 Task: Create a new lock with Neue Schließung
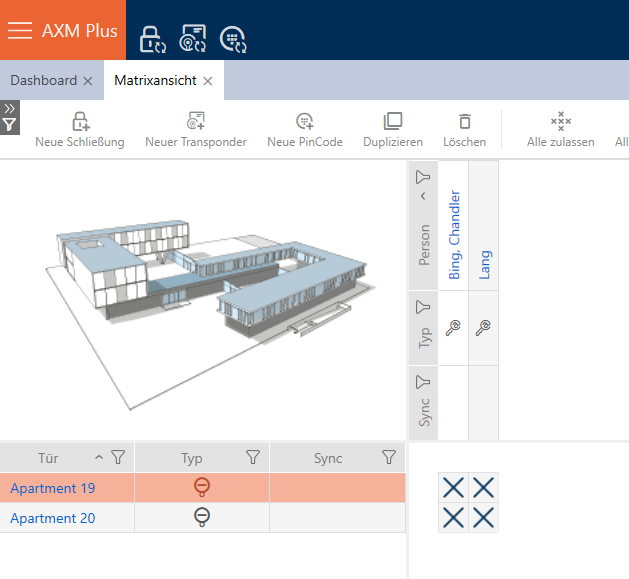point(80,130)
